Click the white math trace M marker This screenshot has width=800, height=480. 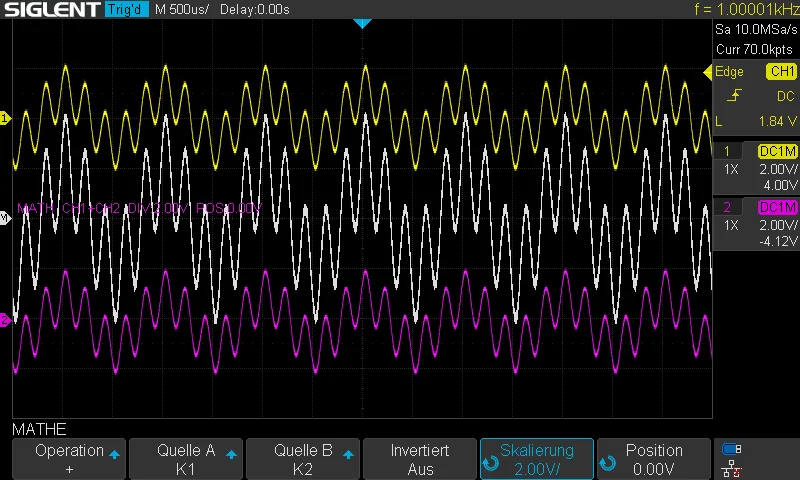pyautogui.click(x=5, y=218)
